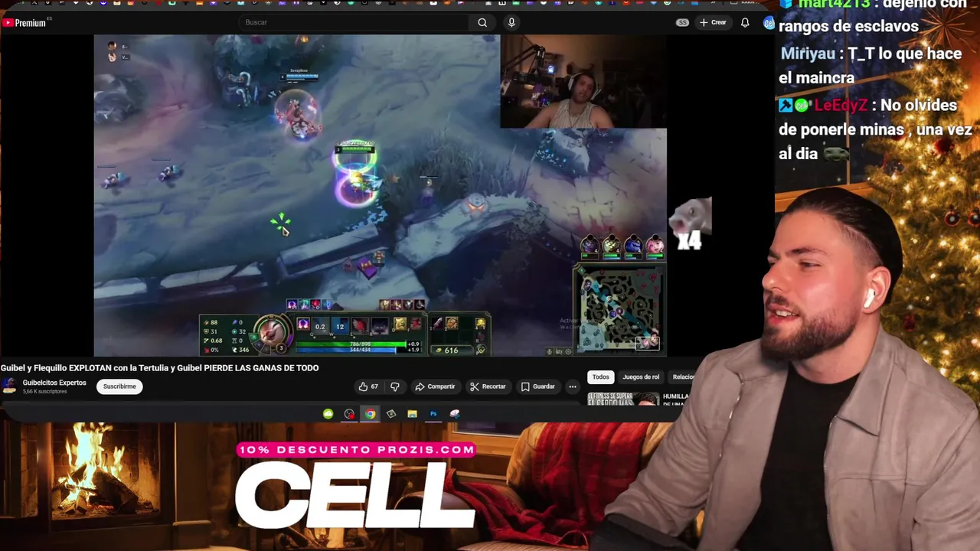Select the Relacionados chip
The width and height of the screenshot is (980, 551).
(x=683, y=377)
